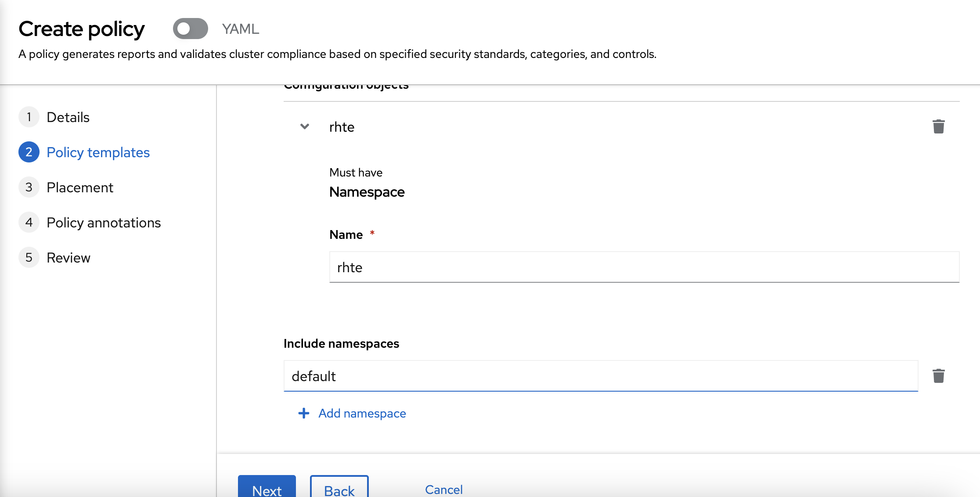Screen dimensions: 980x497
Task: Click the plus icon beside Add namespace
Action: click(x=303, y=413)
